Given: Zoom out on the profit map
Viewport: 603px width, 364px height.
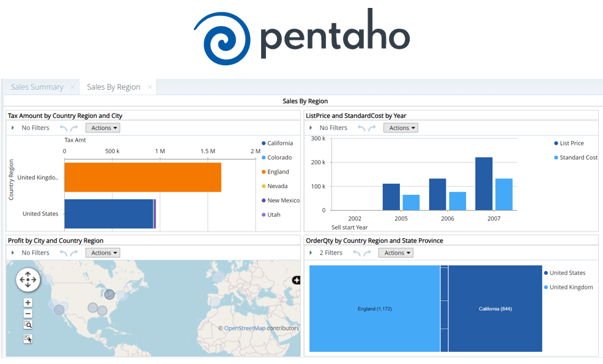Looking at the screenshot, I should pyautogui.click(x=28, y=313).
